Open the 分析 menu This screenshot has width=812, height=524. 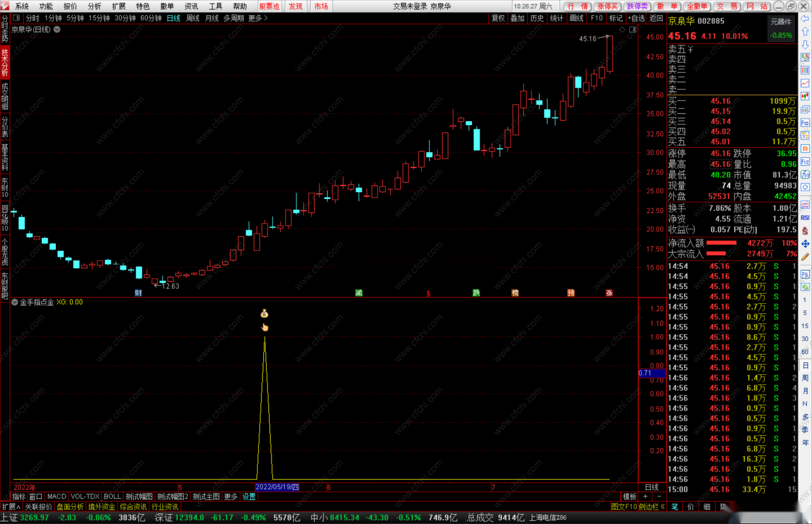(x=94, y=6)
